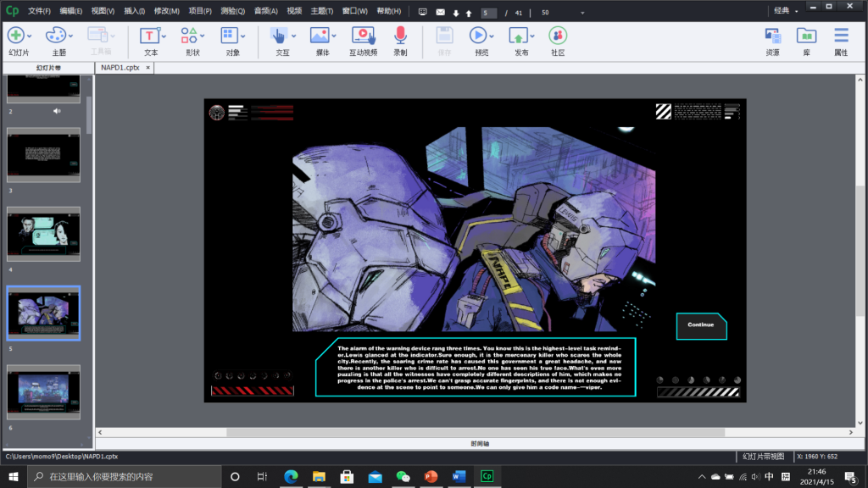Select slide 6 thumbnail in filmstrip

pyautogui.click(x=44, y=391)
